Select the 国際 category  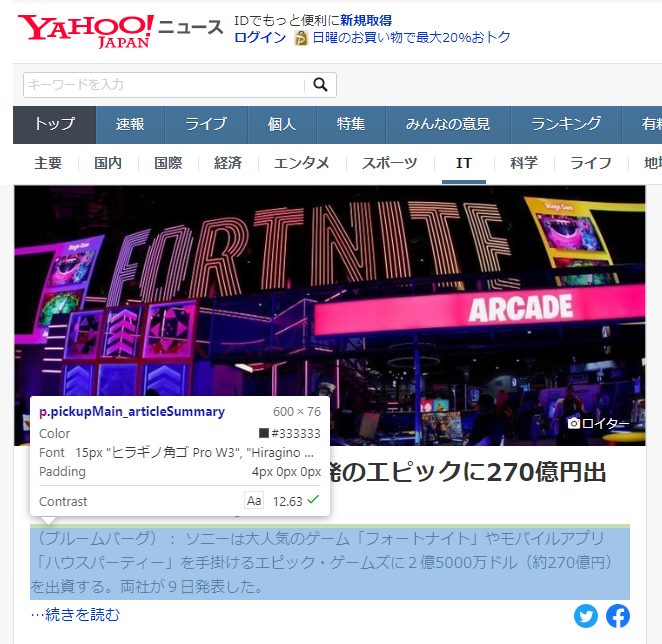click(x=168, y=163)
